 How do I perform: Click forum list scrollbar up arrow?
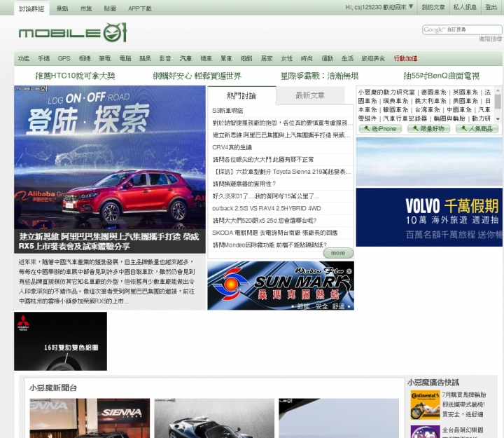pos(498,90)
